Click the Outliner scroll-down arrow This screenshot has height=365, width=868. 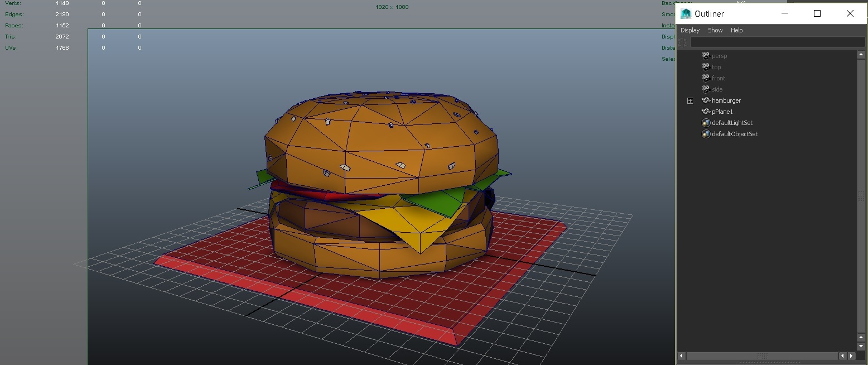tap(861, 347)
